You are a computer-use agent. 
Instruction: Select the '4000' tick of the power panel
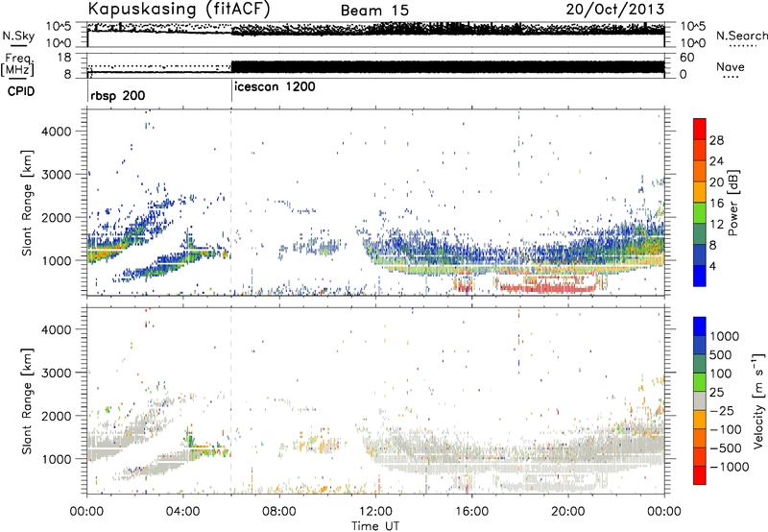click(x=56, y=132)
